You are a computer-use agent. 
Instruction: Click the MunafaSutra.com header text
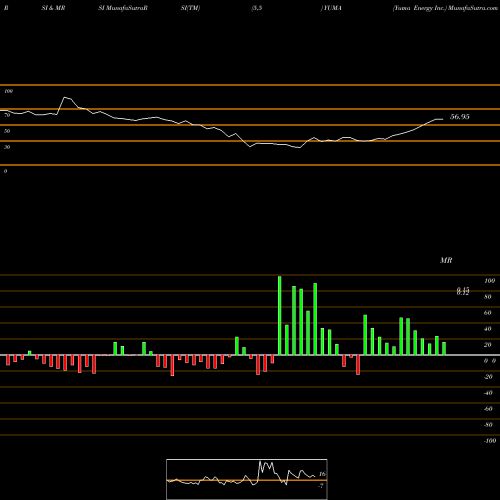click(x=473, y=8)
